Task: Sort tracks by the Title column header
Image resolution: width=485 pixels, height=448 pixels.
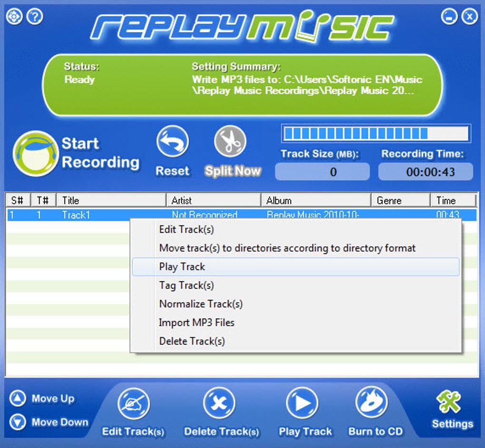Action: [x=111, y=201]
